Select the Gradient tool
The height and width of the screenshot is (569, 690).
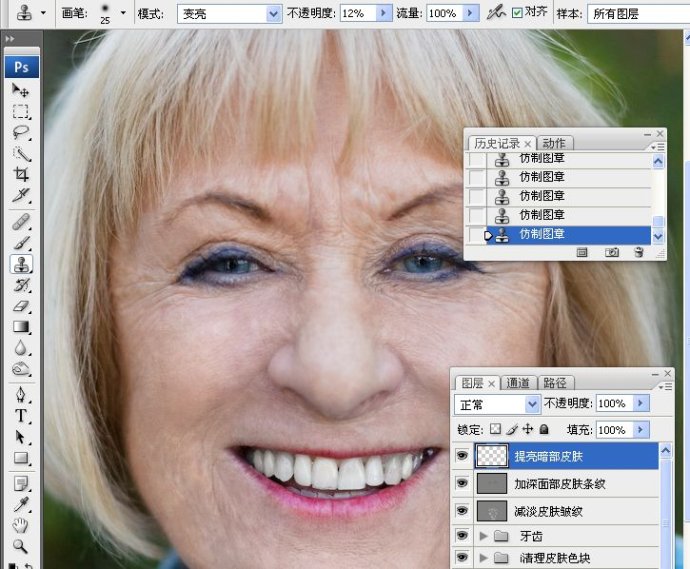(x=20, y=327)
